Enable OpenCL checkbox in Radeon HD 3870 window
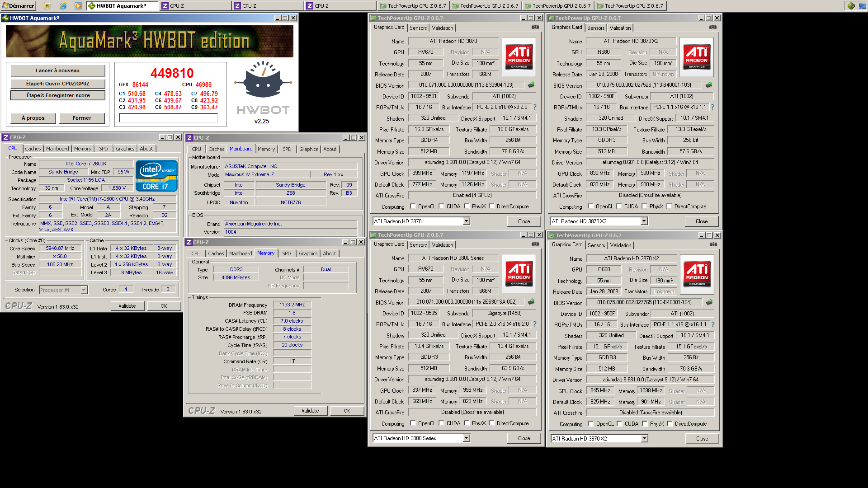 413,206
